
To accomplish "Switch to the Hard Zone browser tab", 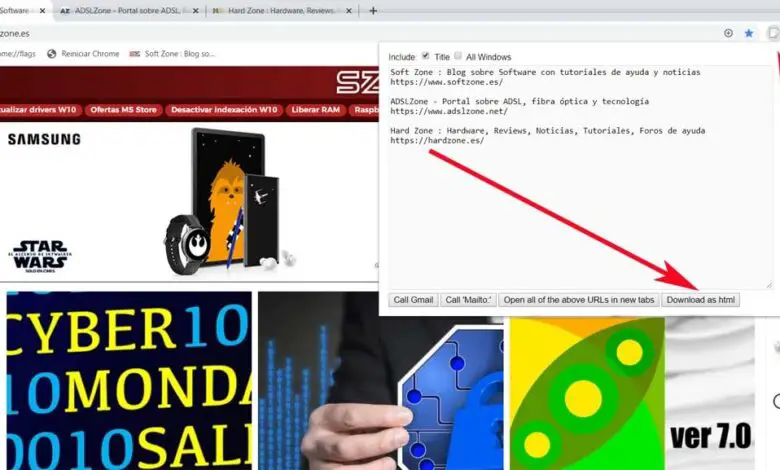I will coord(281,10).
